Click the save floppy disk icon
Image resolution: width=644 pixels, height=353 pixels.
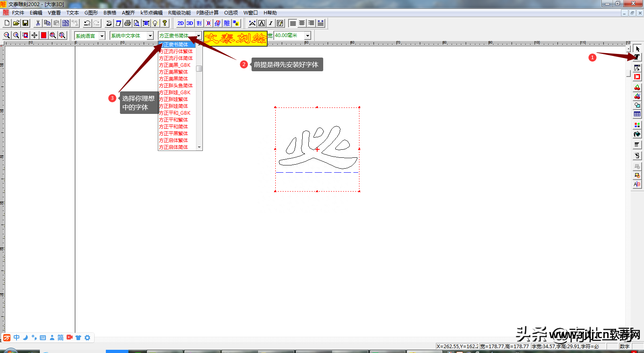[25, 23]
